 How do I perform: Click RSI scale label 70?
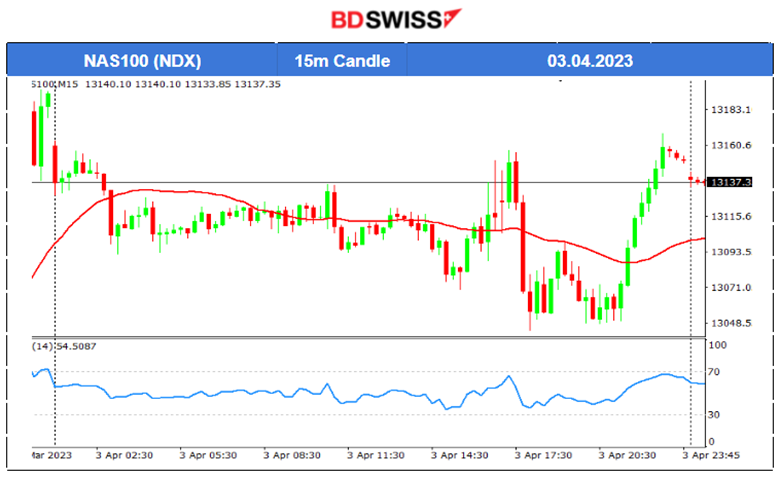point(714,372)
